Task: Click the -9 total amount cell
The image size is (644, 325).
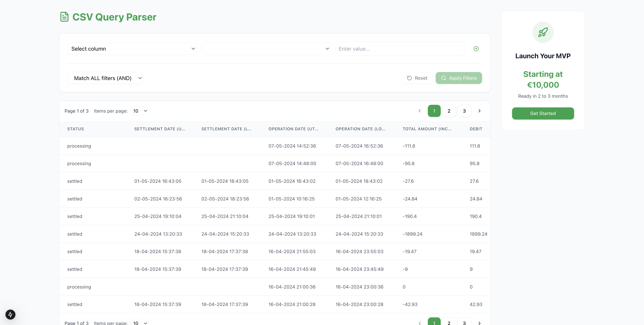Action: click(x=405, y=269)
